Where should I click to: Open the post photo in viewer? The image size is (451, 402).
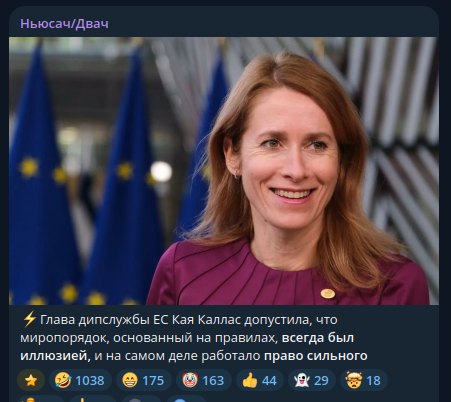click(224, 171)
